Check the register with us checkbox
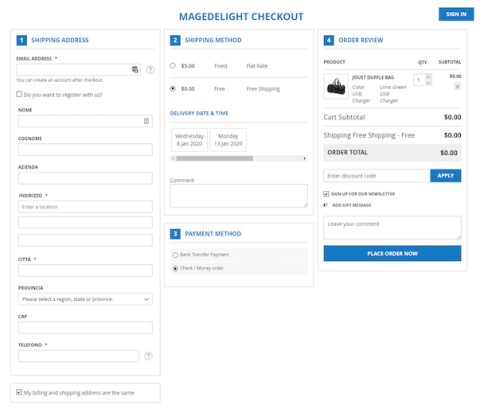 19,94
